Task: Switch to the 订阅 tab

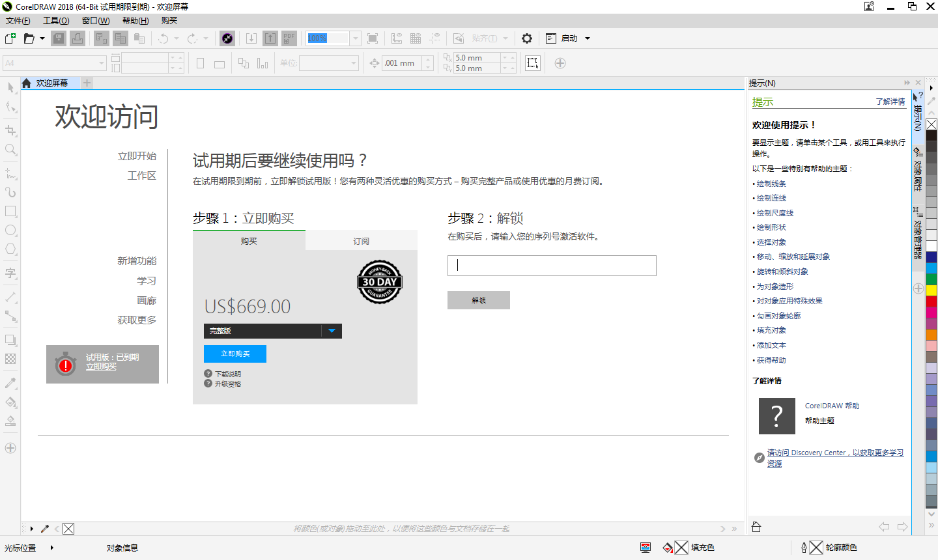Action: [362, 241]
